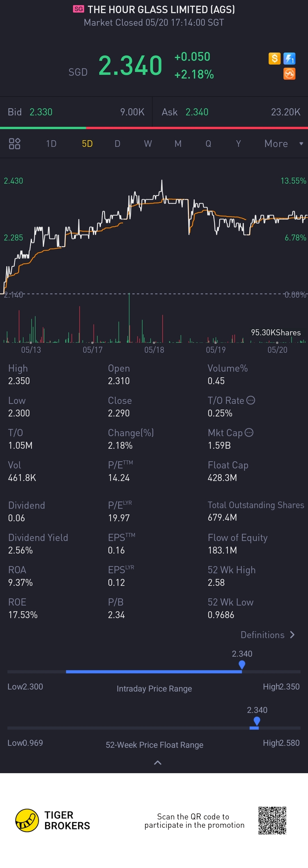Switch to the W weekly chart tab
308x868 pixels.
point(148,144)
